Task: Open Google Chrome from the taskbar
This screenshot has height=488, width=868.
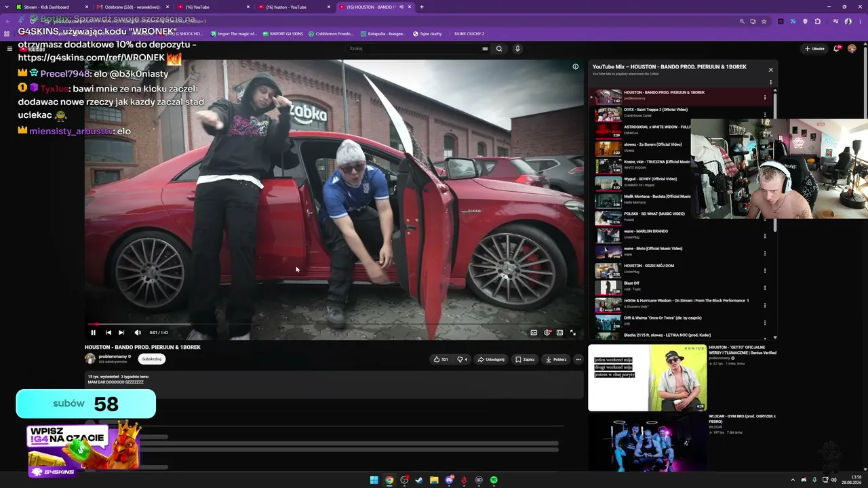Action: point(389,480)
